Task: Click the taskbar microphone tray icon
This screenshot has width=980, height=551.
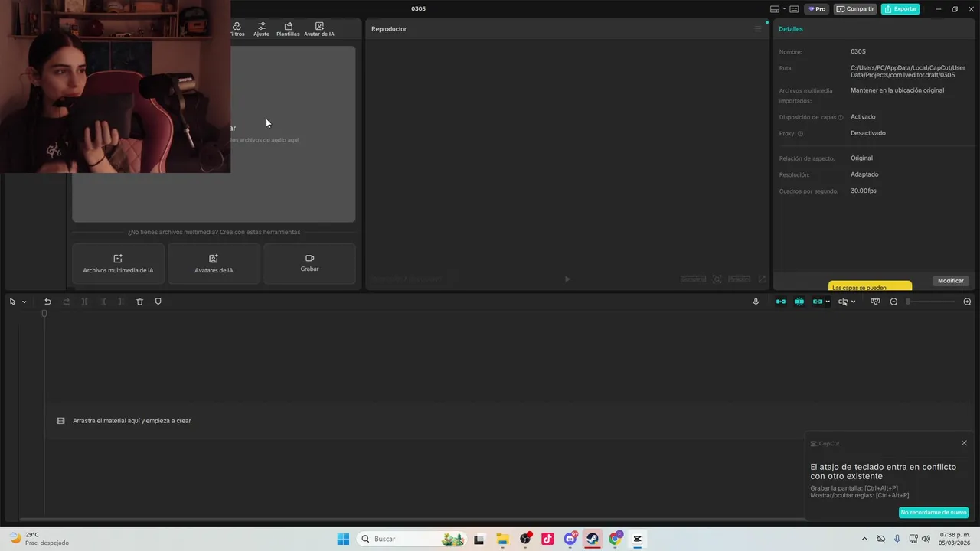Action: [897, 539]
